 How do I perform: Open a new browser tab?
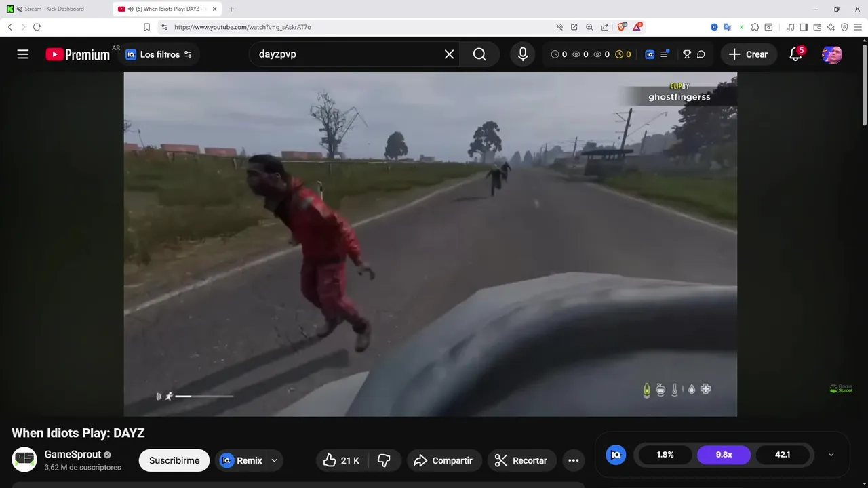[x=231, y=9]
